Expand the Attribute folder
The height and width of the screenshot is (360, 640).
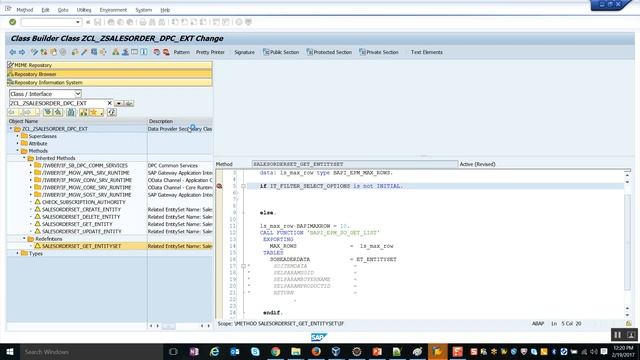(x=18, y=143)
